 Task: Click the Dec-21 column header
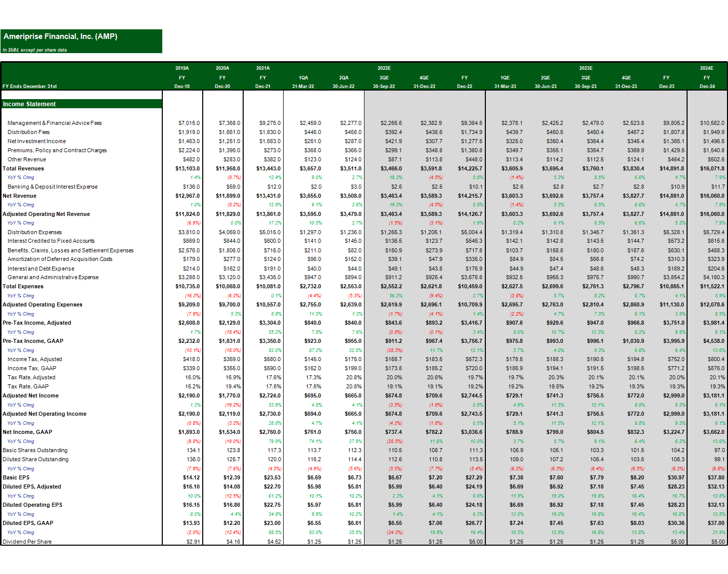[263, 86]
